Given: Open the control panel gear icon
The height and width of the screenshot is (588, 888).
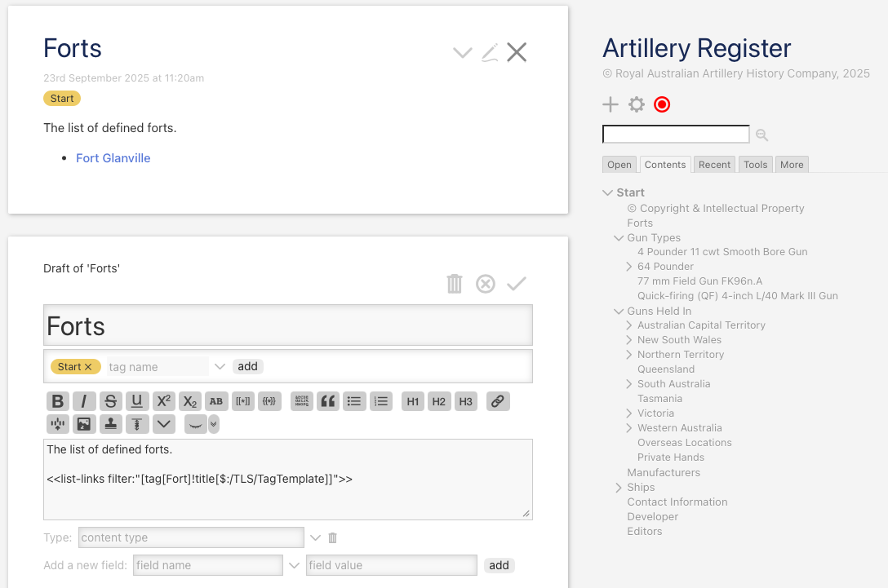Looking at the screenshot, I should pyautogui.click(x=637, y=104).
